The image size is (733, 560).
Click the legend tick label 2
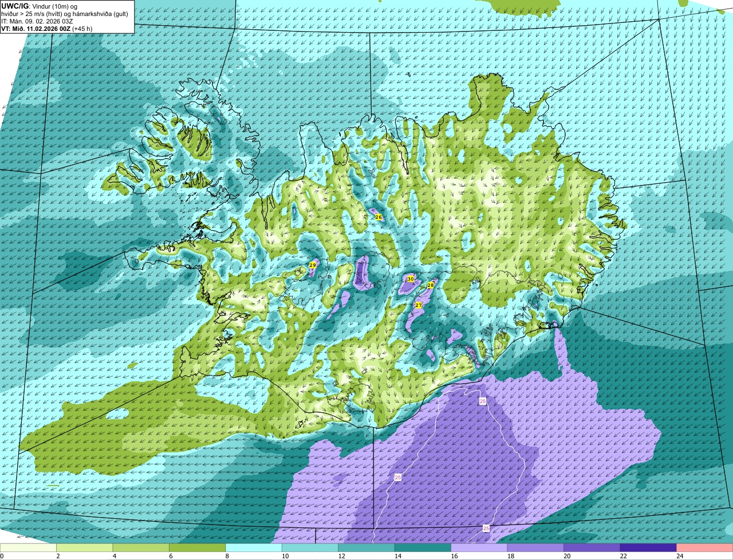pos(58,555)
